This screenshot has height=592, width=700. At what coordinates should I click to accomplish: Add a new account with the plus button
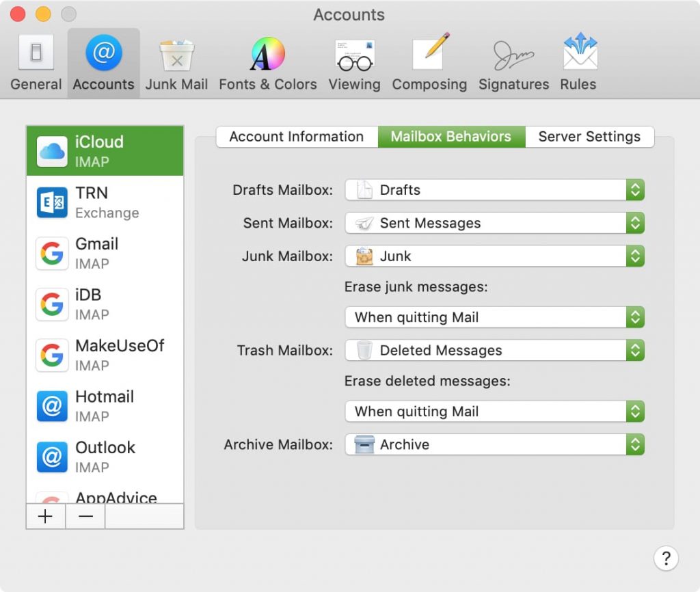click(x=45, y=517)
